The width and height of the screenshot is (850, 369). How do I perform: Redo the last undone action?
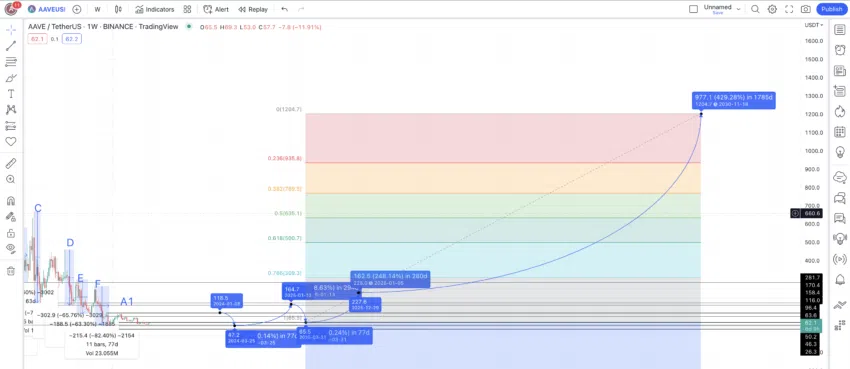pos(301,9)
